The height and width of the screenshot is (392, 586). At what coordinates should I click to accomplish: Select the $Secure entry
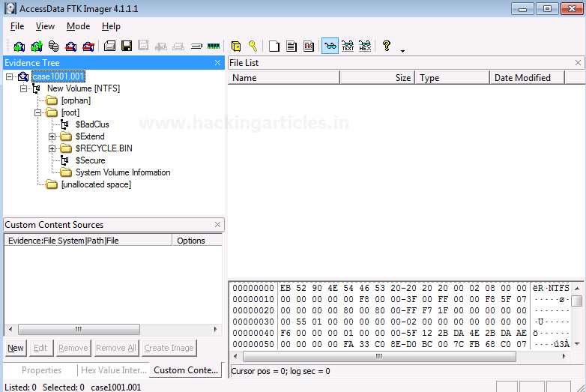point(90,160)
